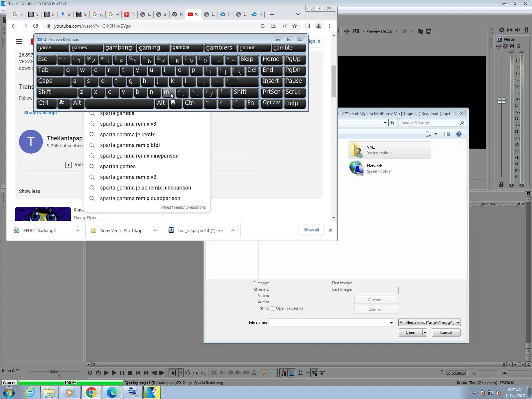Click the Dim Output speaker icon
The height and width of the screenshot is (399, 532).
click(x=518, y=30)
